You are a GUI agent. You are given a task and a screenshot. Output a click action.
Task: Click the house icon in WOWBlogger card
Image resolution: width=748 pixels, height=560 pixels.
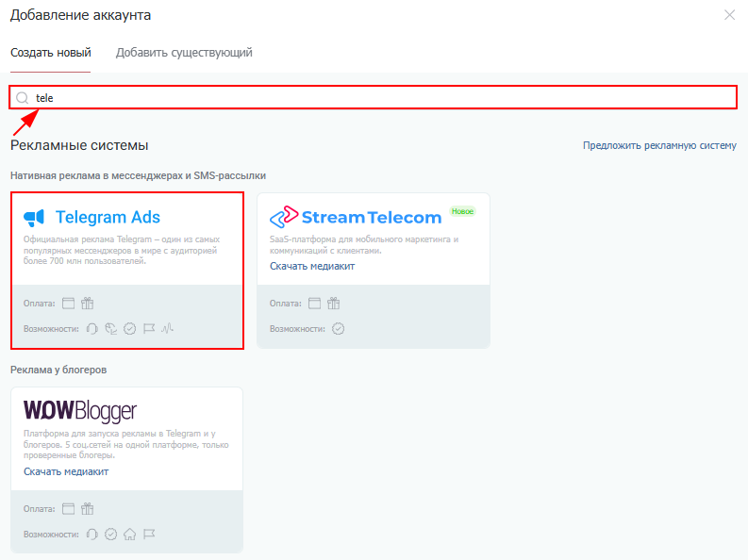tap(130, 534)
